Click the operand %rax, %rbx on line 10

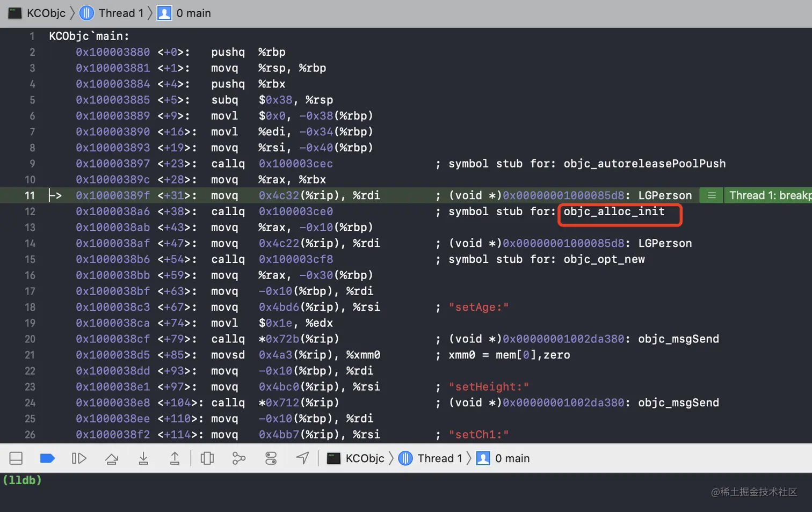coord(292,179)
